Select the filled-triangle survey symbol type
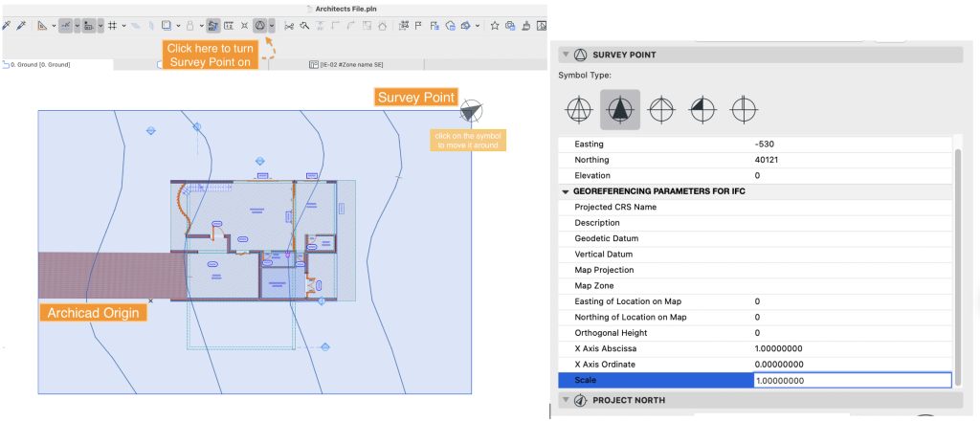Viewport: 980px width, 422px height. [x=620, y=110]
